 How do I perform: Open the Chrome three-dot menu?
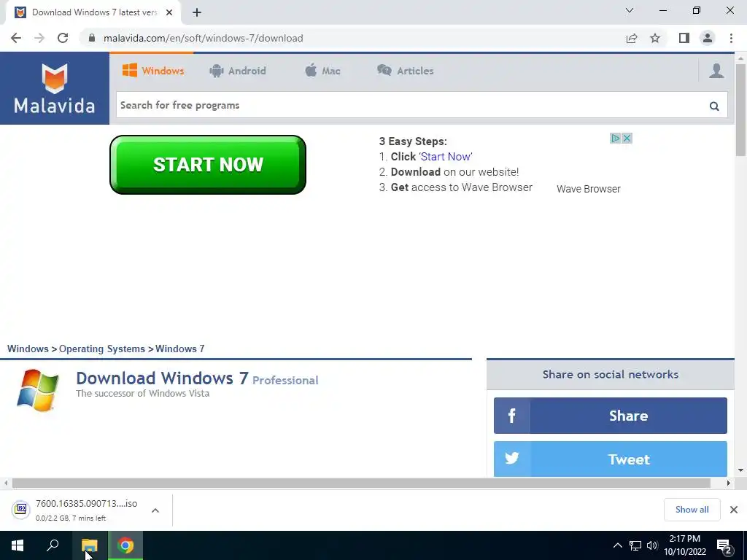pyautogui.click(x=731, y=38)
